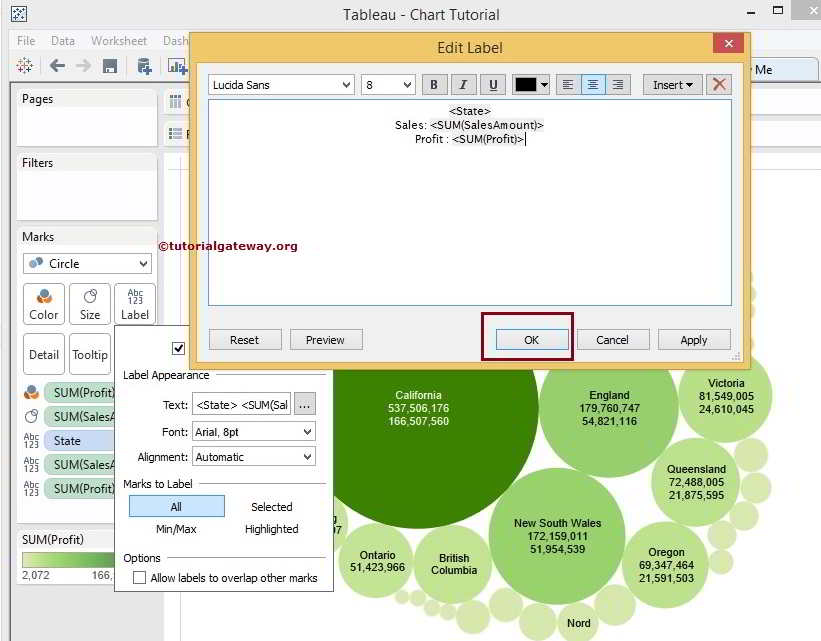Click the Text field showing <State>
This screenshot has height=641, width=821.
pos(241,404)
